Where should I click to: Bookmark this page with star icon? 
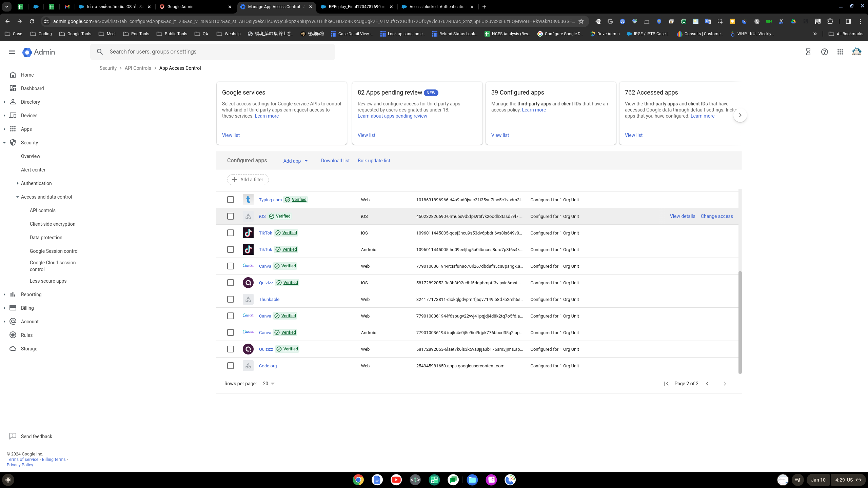click(581, 21)
